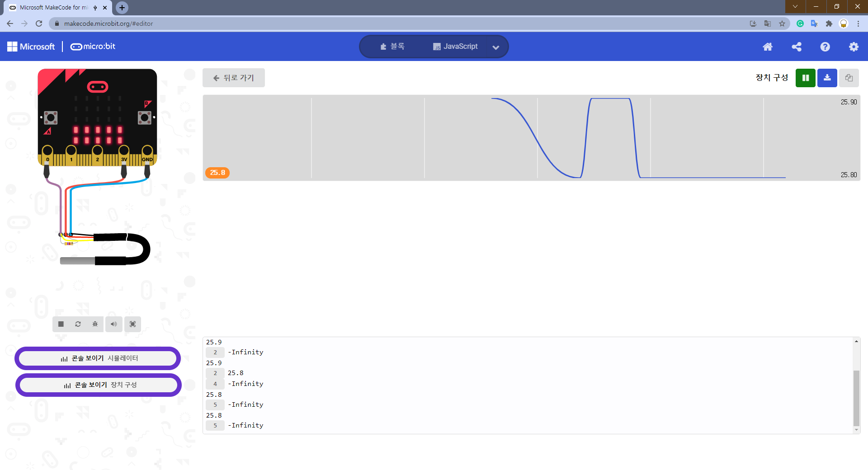
Task: Expand the JavaScript language chevron
Action: coord(496,47)
